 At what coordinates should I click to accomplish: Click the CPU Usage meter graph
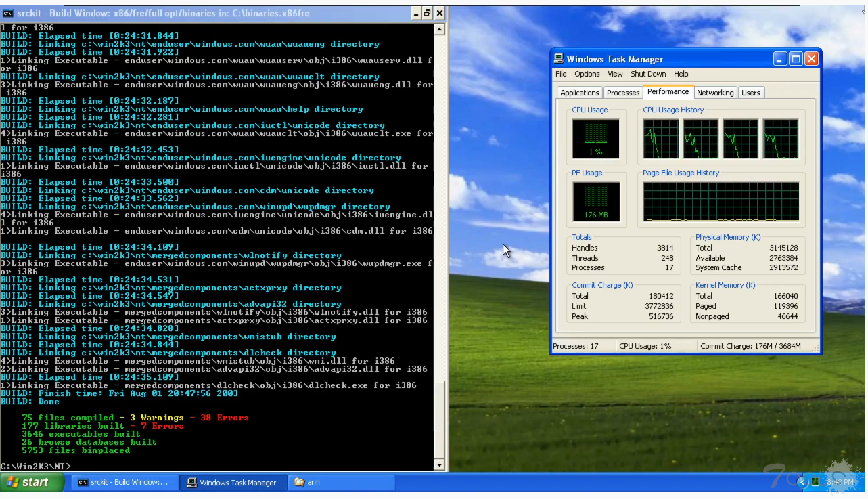pos(595,139)
